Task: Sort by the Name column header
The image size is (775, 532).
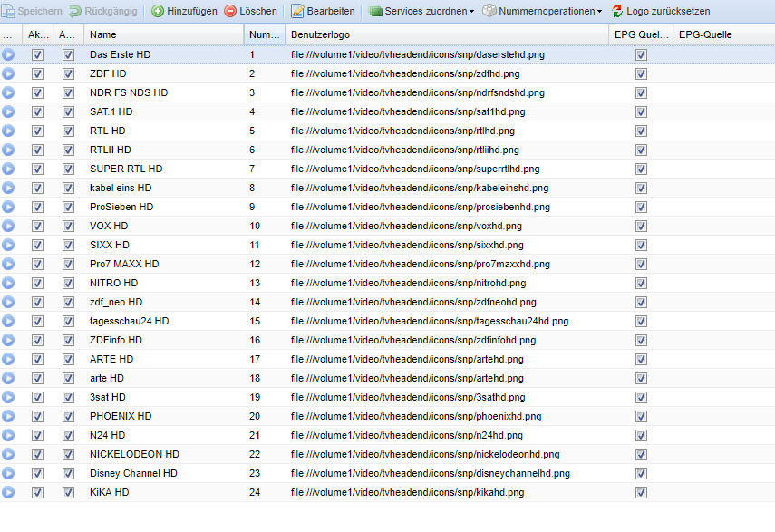Action: 163,34
